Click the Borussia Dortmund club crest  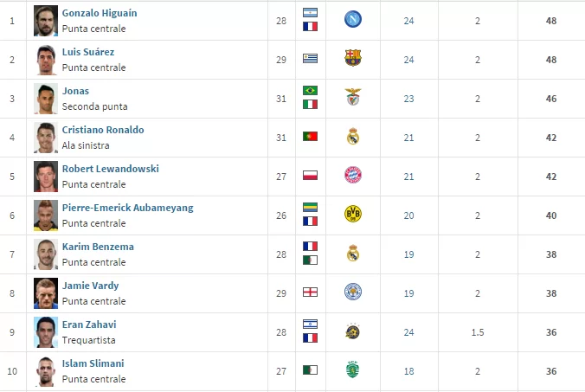point(352,214)
